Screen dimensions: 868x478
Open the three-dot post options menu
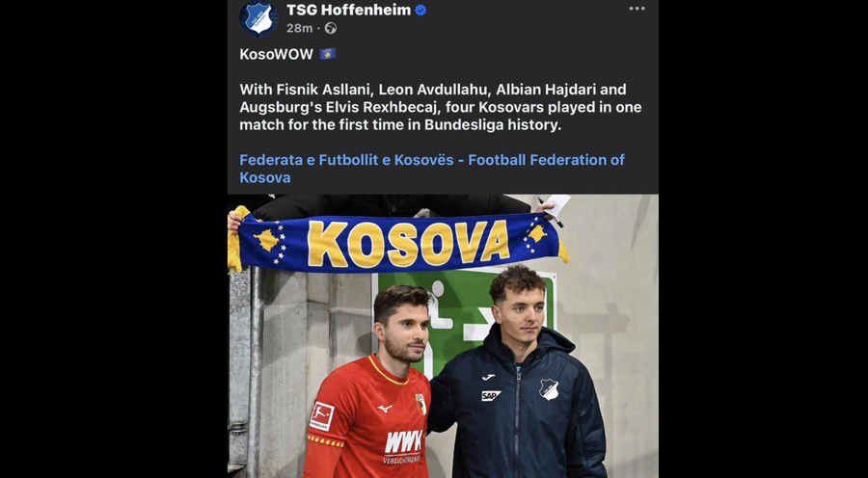(x=637, y=9)
